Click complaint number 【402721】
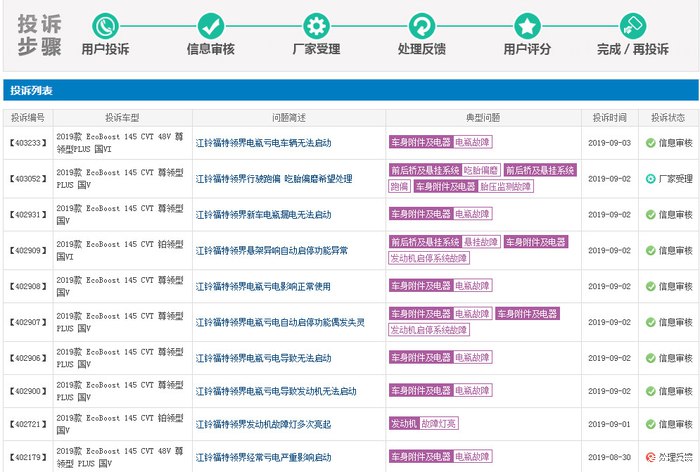Screen dimensions: 700x472 [28, 424]
